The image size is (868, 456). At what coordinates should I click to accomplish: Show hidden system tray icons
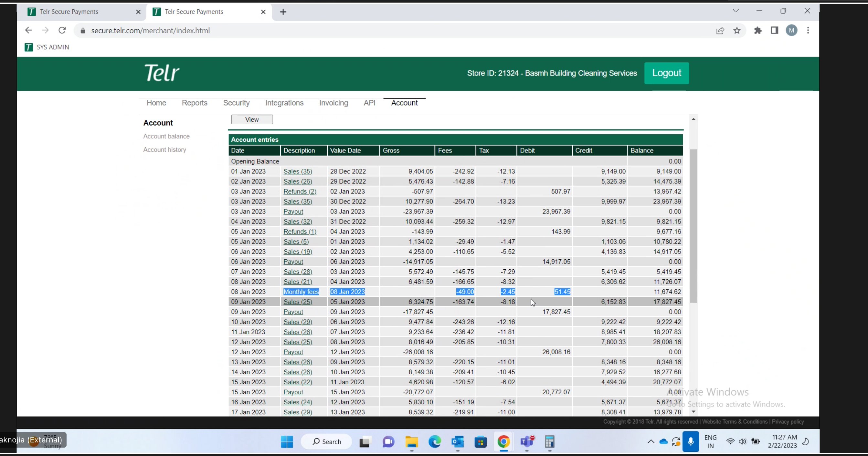(651, 441)
